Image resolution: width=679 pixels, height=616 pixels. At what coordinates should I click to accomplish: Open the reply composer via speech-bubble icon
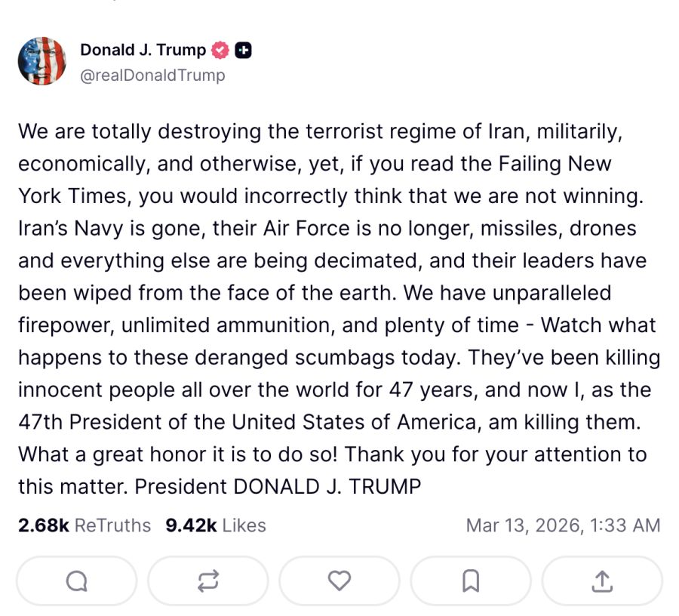pyautogui.click(x=75, y=581)
